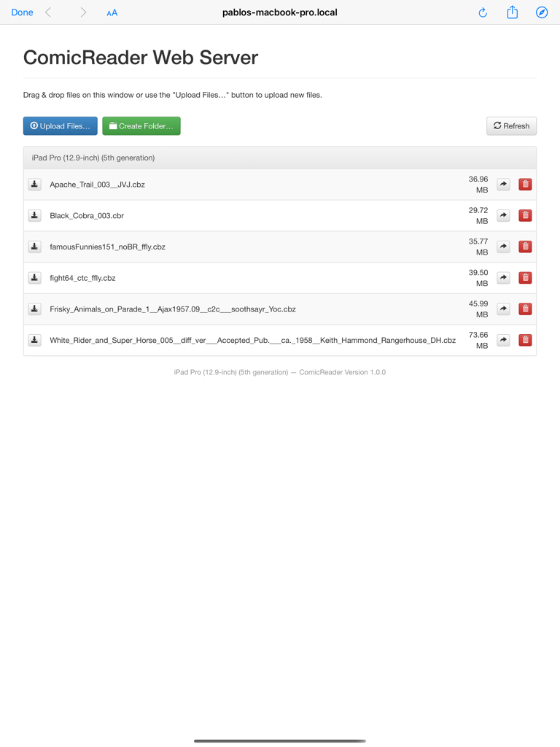Move famousFunnies151_noBR_ffly.cbz using arrow icon
560x747 pixels.
(x=503, y=247)
